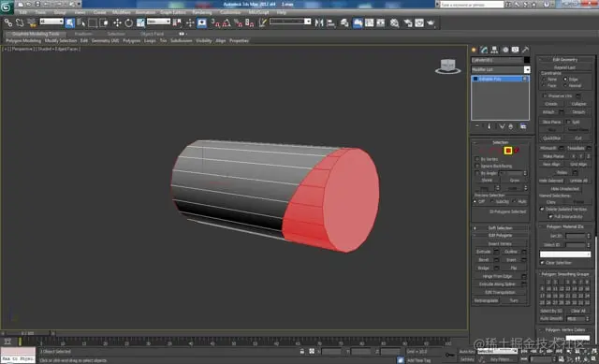Screen dimensions: 599x364
Task: Click the Extrude button
Action: coord(484,252)
